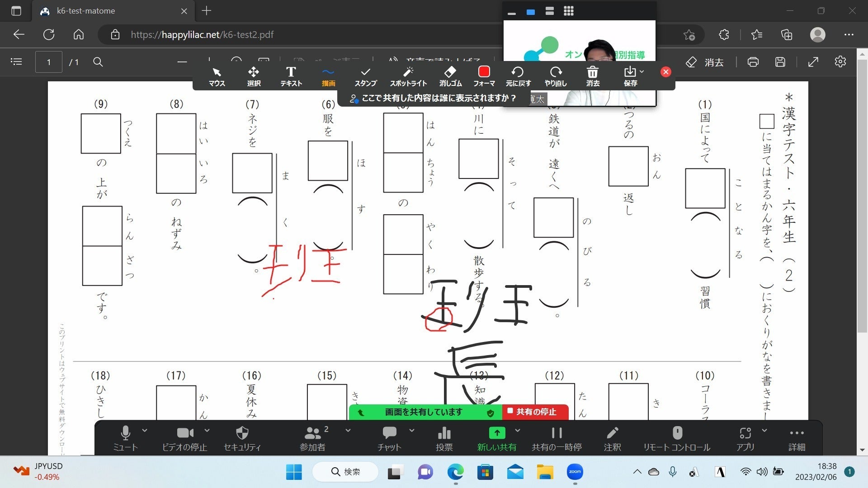Open PDF viewer settings gear
The width and height of the screenshot is (868, 488).
(x=840, y=62)
